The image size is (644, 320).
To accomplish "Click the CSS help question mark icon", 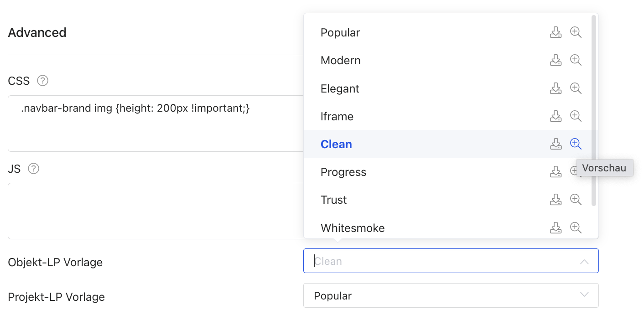I will (x=43, y=81).
